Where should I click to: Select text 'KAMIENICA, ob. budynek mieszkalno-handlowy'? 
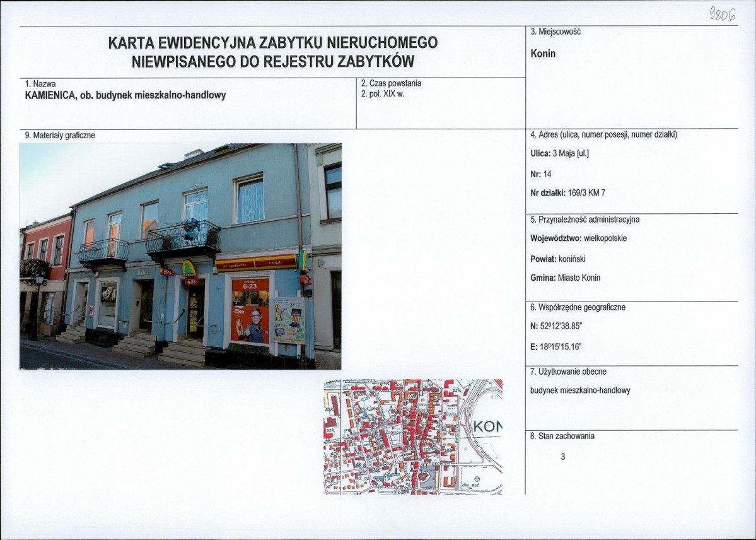(125, 95)
